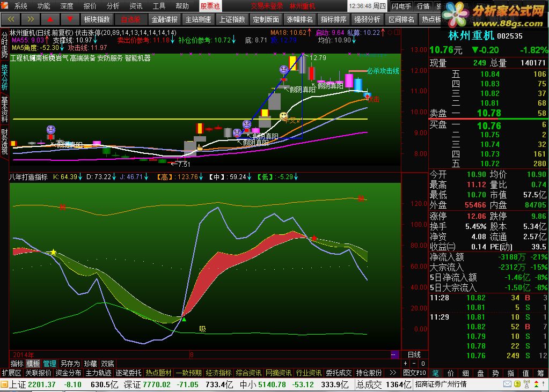Open the 帮助 menu

point(182,6)
